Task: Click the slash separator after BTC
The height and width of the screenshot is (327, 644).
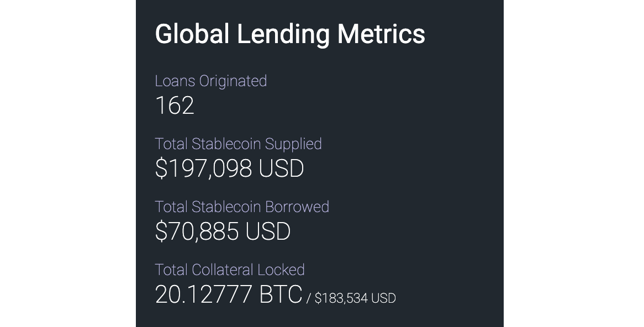Action: (309, 299)
